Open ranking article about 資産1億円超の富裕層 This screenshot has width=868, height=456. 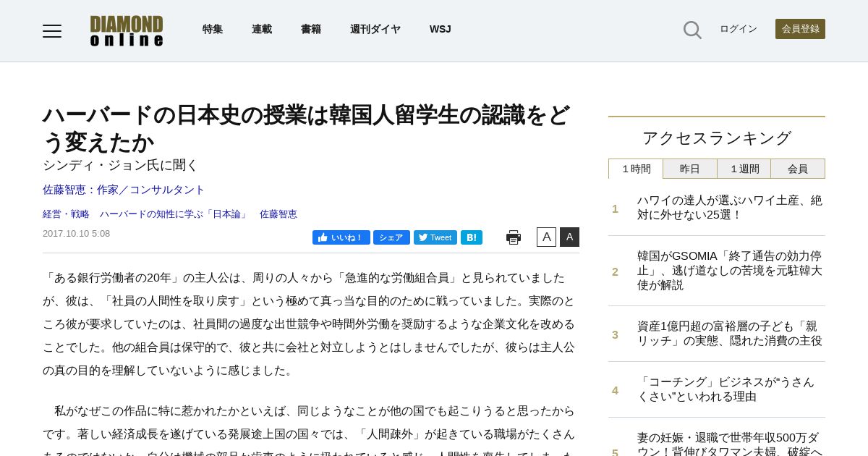click(730, 334)
